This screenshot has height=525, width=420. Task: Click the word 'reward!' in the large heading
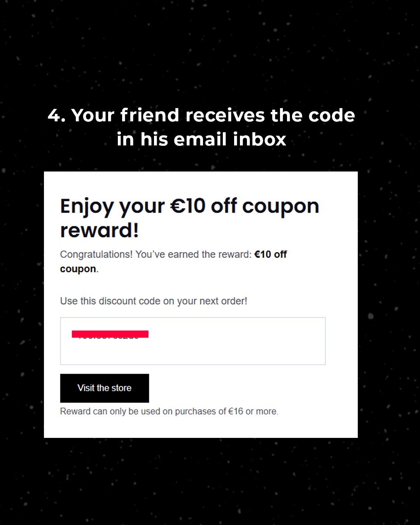[100, 230]
